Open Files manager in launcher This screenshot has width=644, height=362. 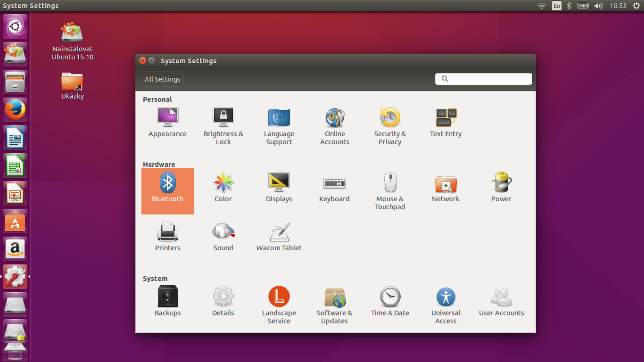[16, 82]
